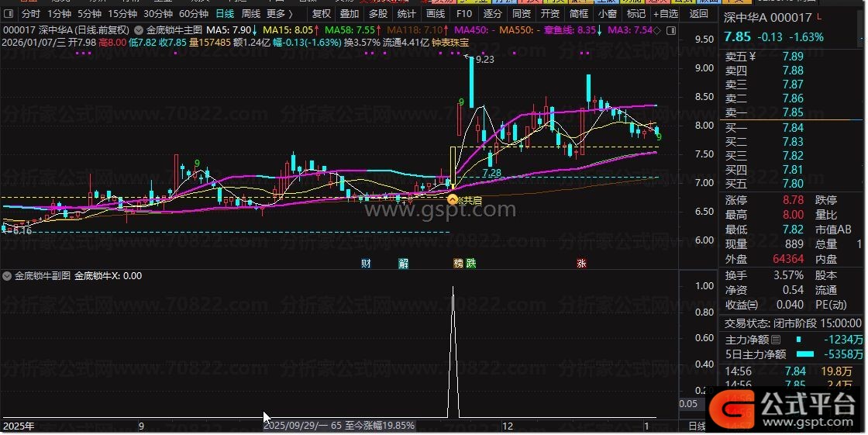The height and width of the screenshot is (435, 868).
Task: Toggle the 叠加 overlay option
Action: tap(350, 14)
